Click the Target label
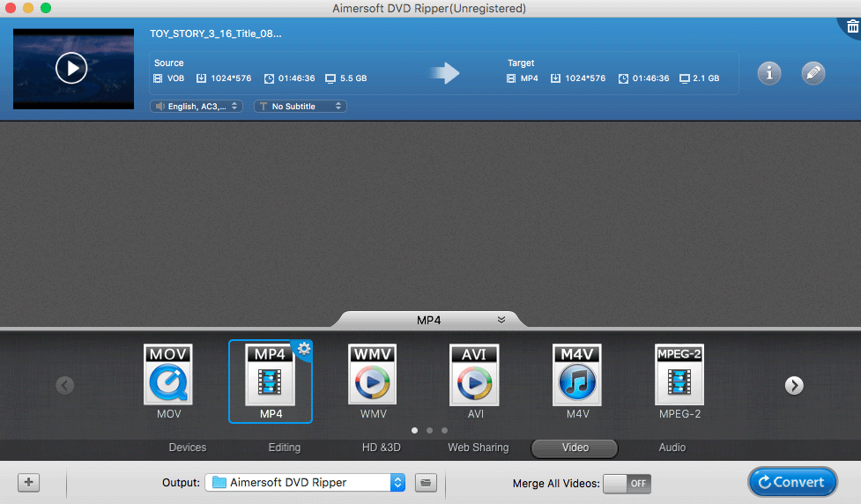 pyautogui.click(x=521, y=63)
